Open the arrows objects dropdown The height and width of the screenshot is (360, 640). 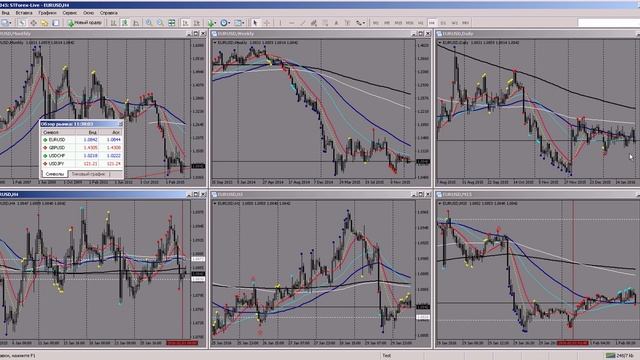tap(360, 23)
